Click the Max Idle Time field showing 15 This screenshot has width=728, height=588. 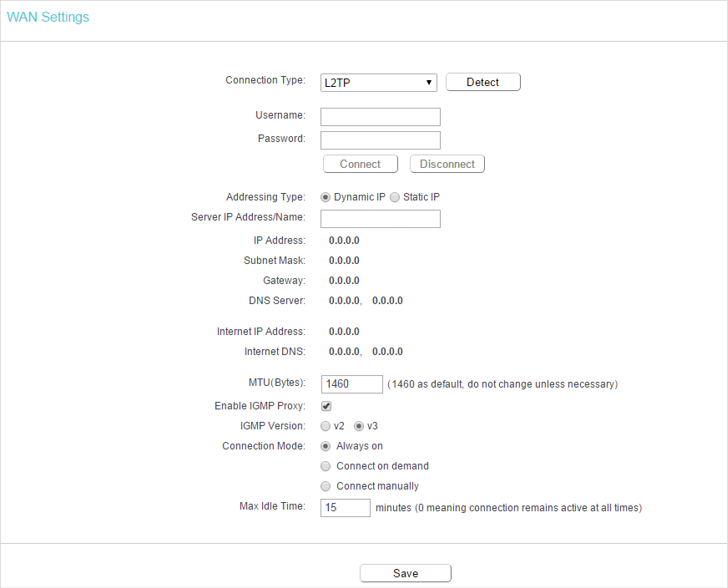345,508
